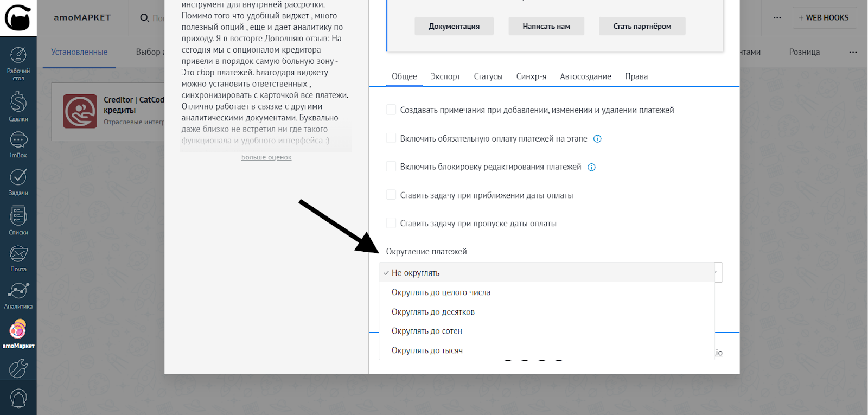Viewport: 868px width, 415px height.
Task: Switch to the Экспорт tab
Action: (445, 76)
